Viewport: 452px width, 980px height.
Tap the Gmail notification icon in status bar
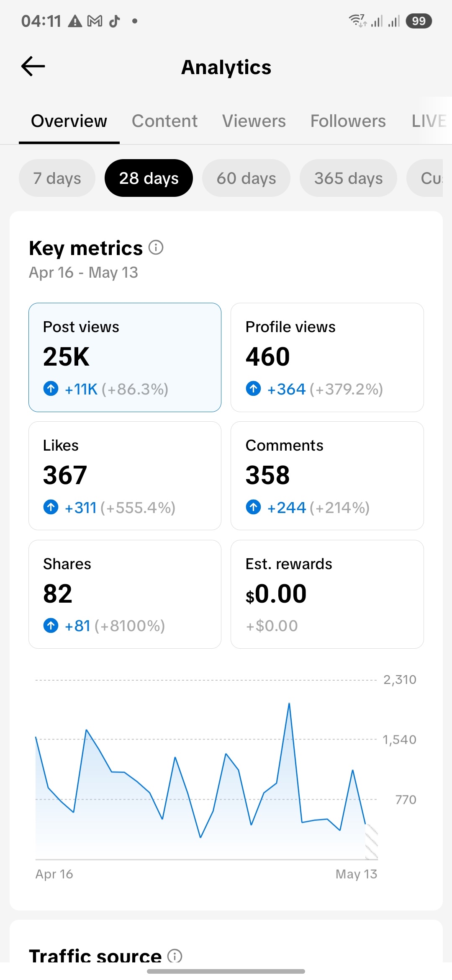pyautogui.click(x=95, y=21)
